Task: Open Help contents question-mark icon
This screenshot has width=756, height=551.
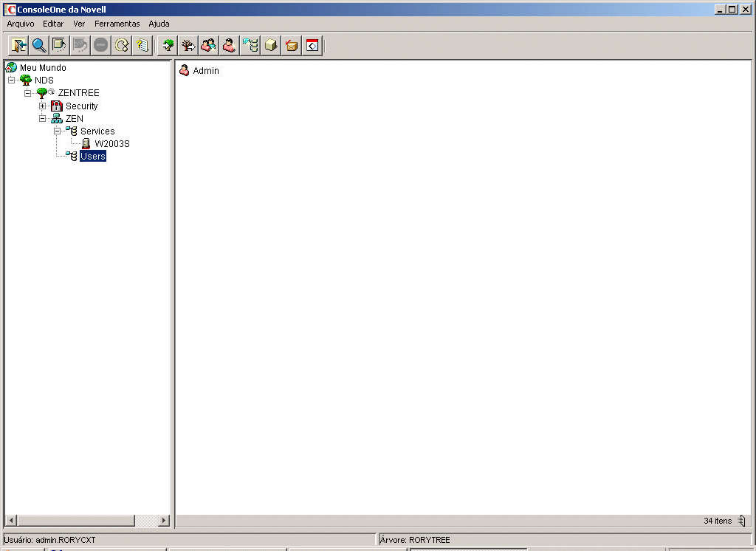Action: (142, 46)
